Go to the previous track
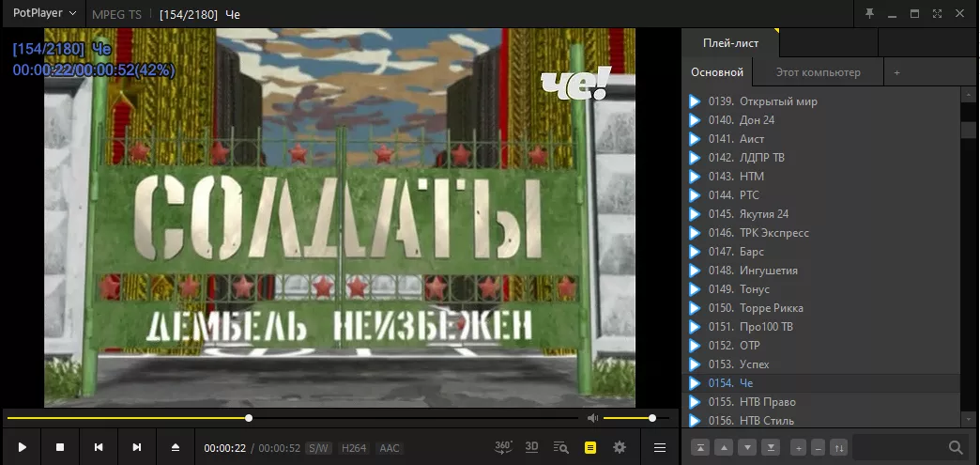This screenshot has width=980, height=465. 99,447
